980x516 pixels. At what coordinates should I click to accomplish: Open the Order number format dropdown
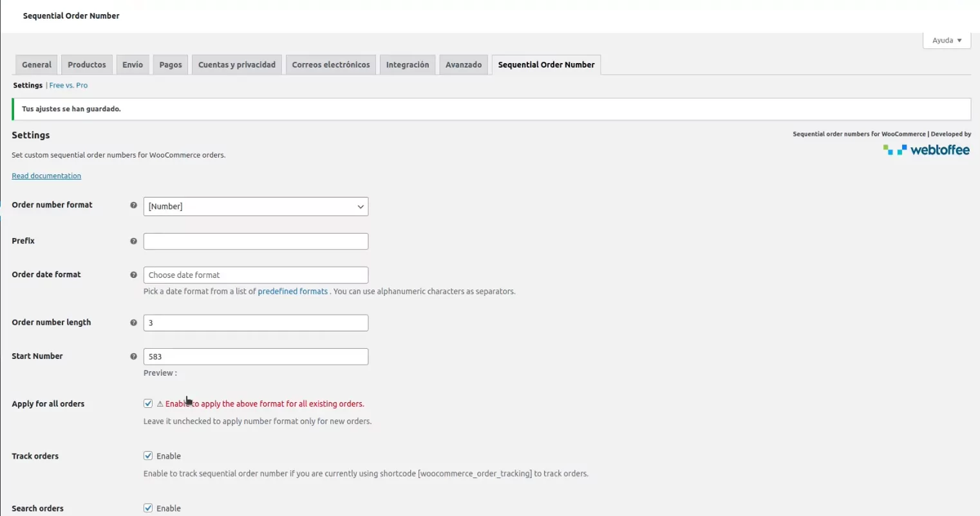[x=256, y=207]
